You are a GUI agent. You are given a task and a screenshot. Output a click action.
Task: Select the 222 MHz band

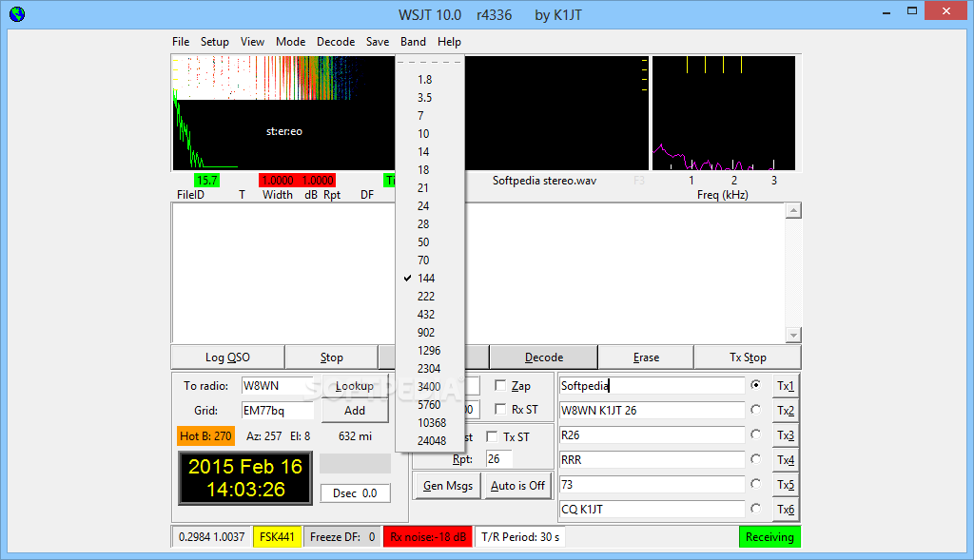(x=430, y=296)
